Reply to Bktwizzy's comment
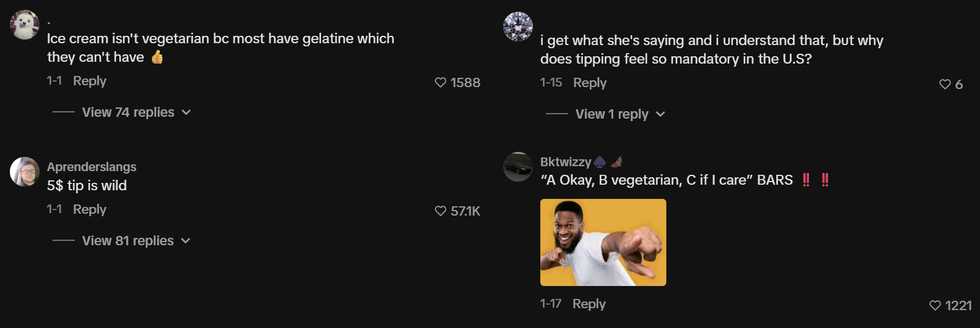 coord(589,304)
